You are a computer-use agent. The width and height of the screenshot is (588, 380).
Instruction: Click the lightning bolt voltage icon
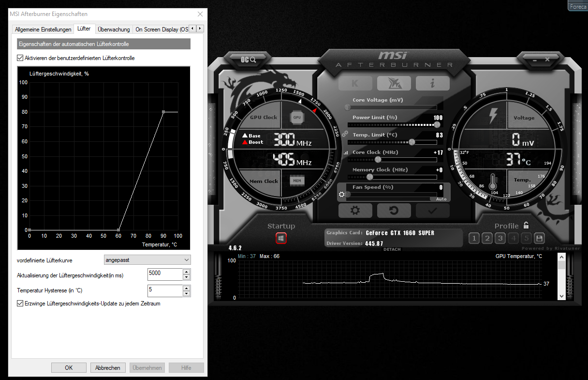[x=493, y=116]
